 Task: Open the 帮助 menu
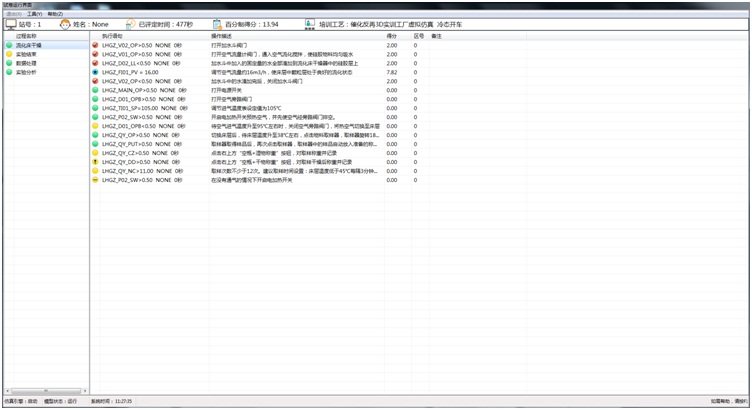click(x=54, y=14)
